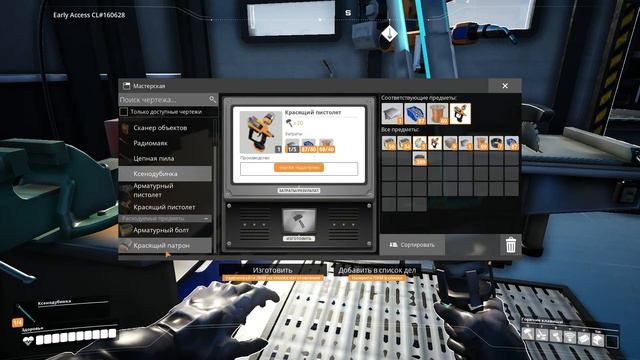The image size is (640, 360).
Task: Select the gray plate item in matching items
Action: click(x=392, y=113)
